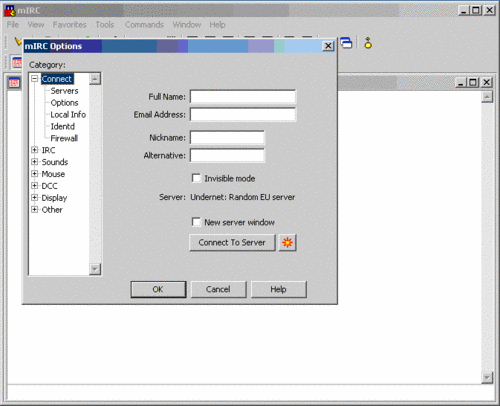Open the Help menu in menu bar
This screenshot has height=406, width=500.
pyautogui.click(x=217, y=25)
